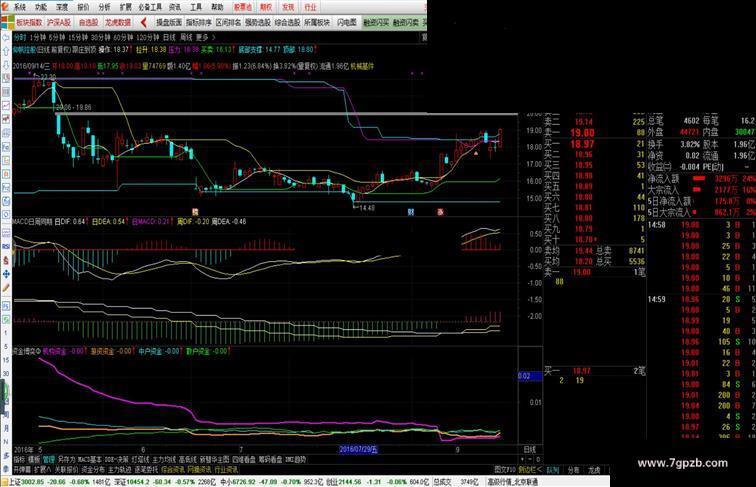Open the 闪电图 toolbar button
This screenshot has height=487, width=756.
(x=346, y=22)
